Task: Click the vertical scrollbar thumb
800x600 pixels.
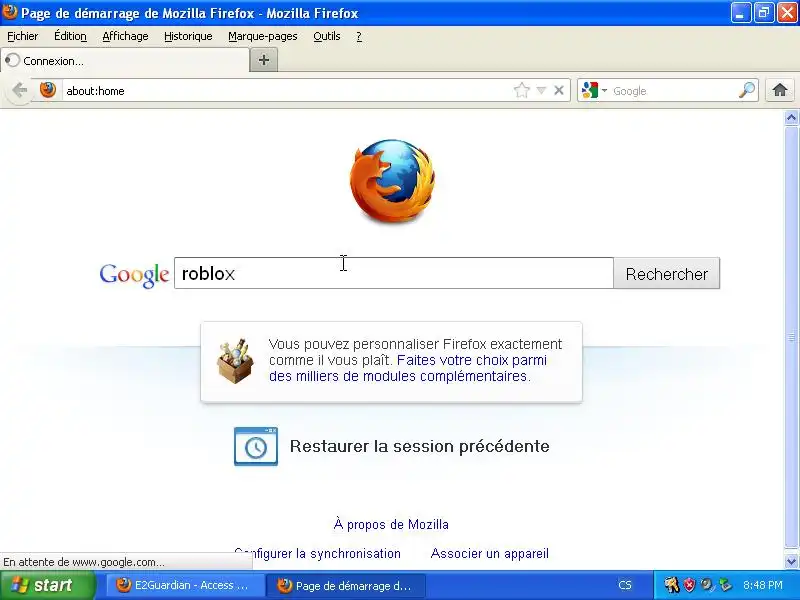Action: 791,337
